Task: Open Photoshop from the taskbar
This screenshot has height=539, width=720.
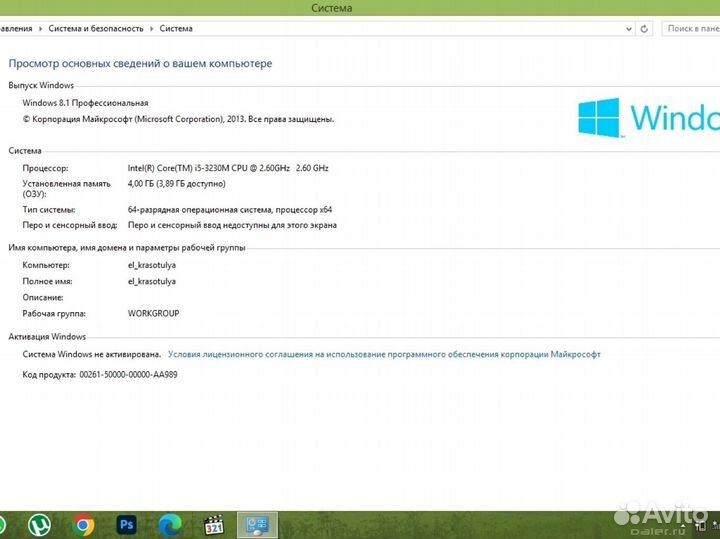Action: 127,524
